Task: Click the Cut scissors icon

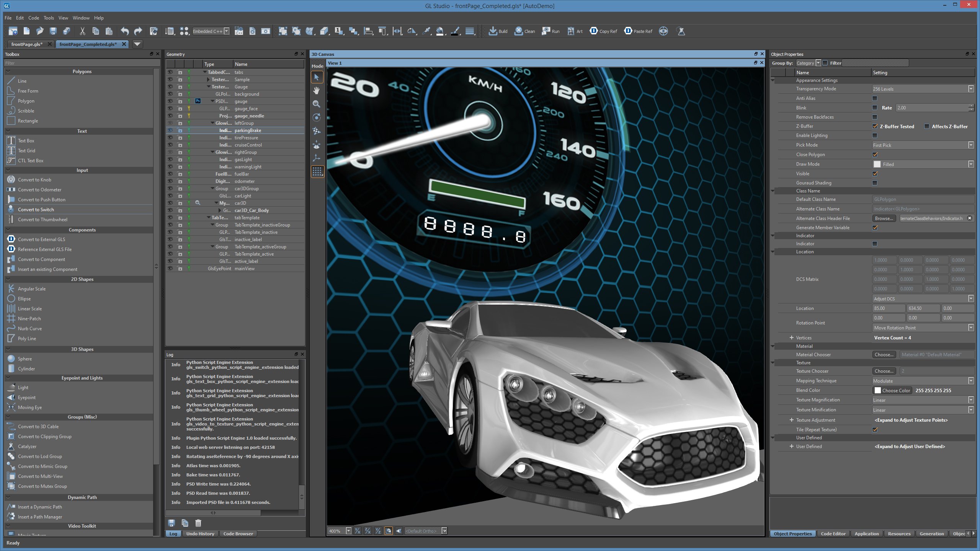Action: click(x=82, y=31)
